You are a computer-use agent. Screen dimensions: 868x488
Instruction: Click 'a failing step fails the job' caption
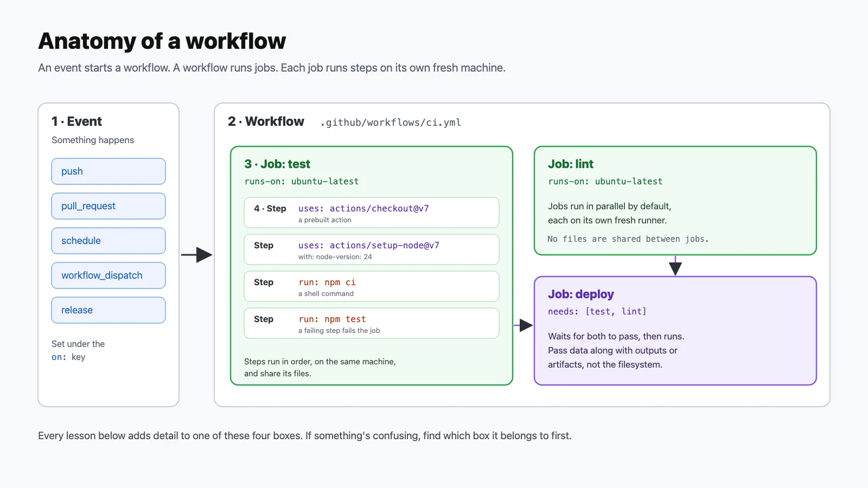coord(339,331)
